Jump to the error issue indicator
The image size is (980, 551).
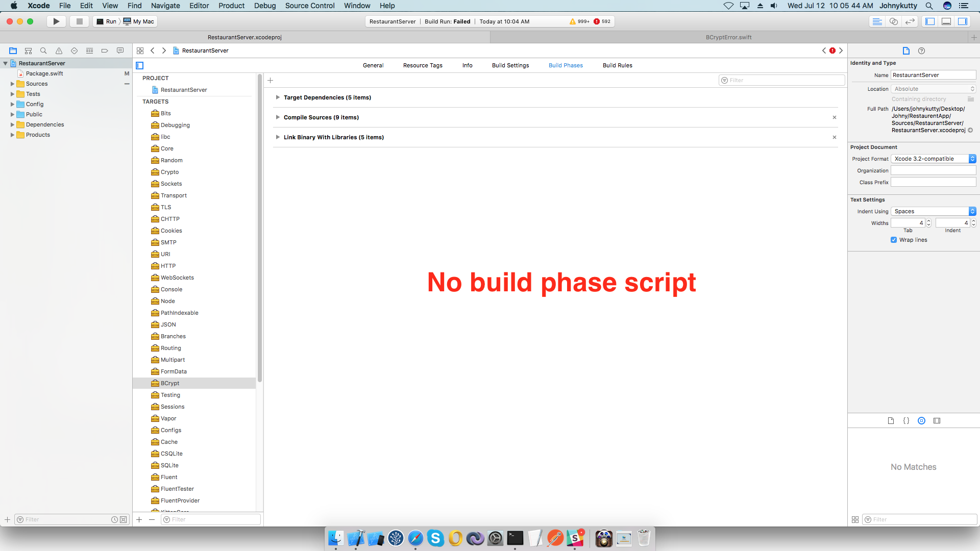[x=832, y=51]
